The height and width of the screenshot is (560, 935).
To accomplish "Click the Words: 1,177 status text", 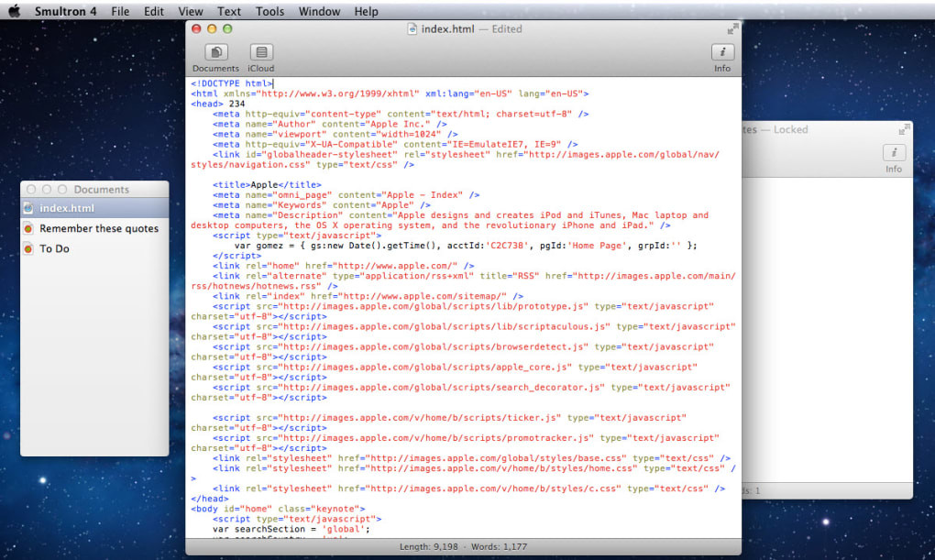I will click(x=499, y=546).
